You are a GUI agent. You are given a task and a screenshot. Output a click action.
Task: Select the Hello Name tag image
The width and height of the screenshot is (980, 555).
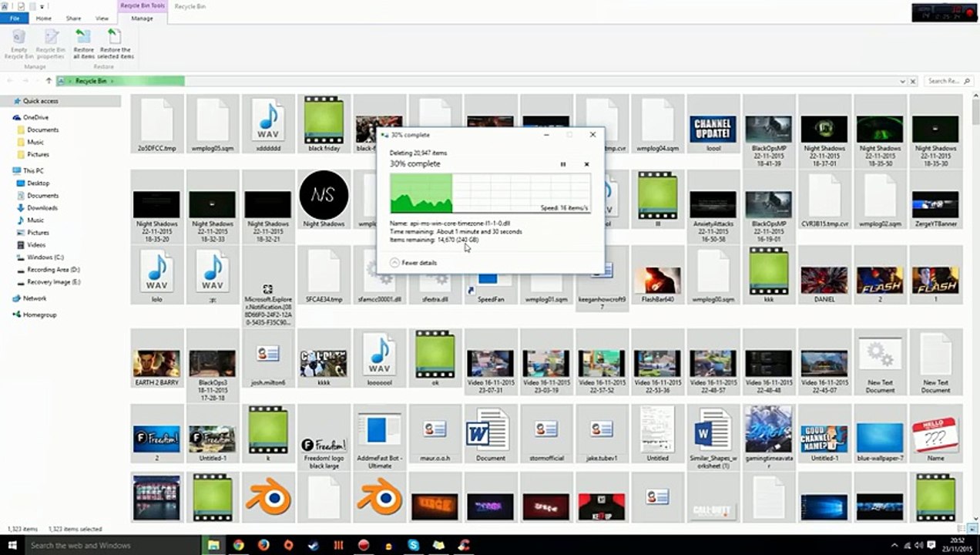coord(935,433)
